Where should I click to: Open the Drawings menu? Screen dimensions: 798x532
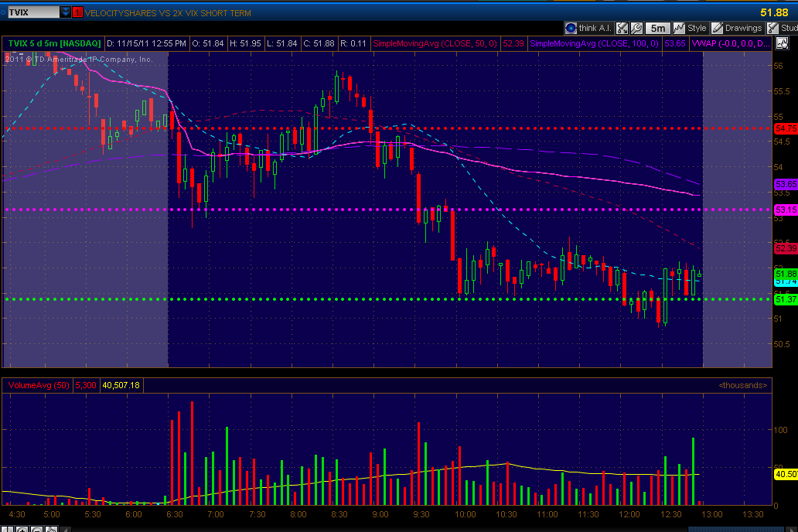(737, 28)
